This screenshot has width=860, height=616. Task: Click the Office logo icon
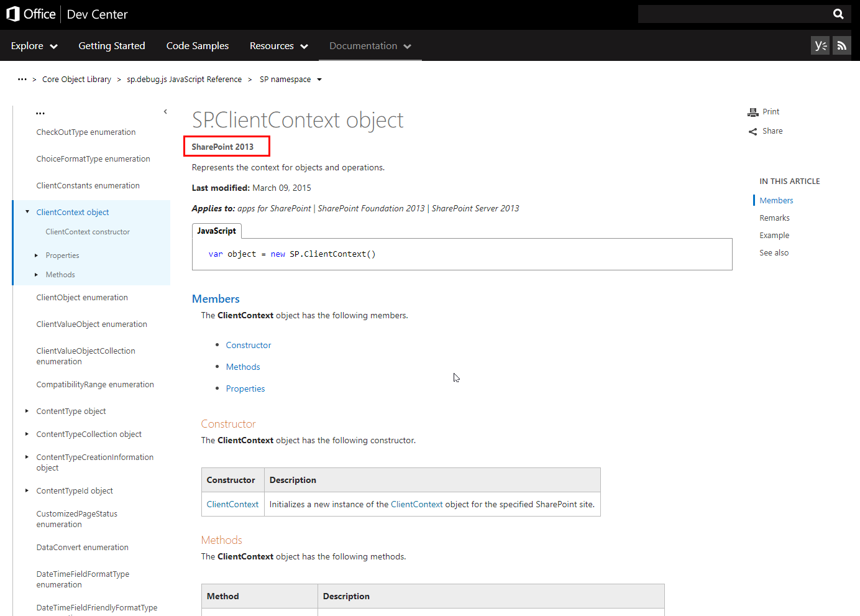pos(12,14)
